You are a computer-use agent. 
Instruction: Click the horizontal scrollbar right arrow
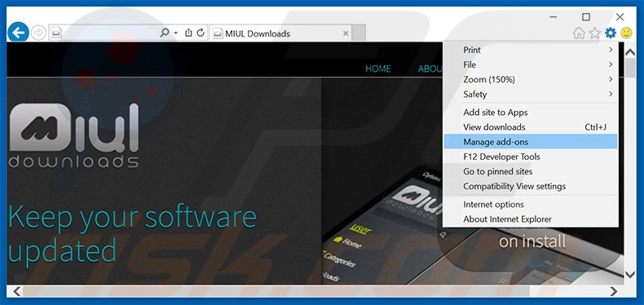(613, 291)
